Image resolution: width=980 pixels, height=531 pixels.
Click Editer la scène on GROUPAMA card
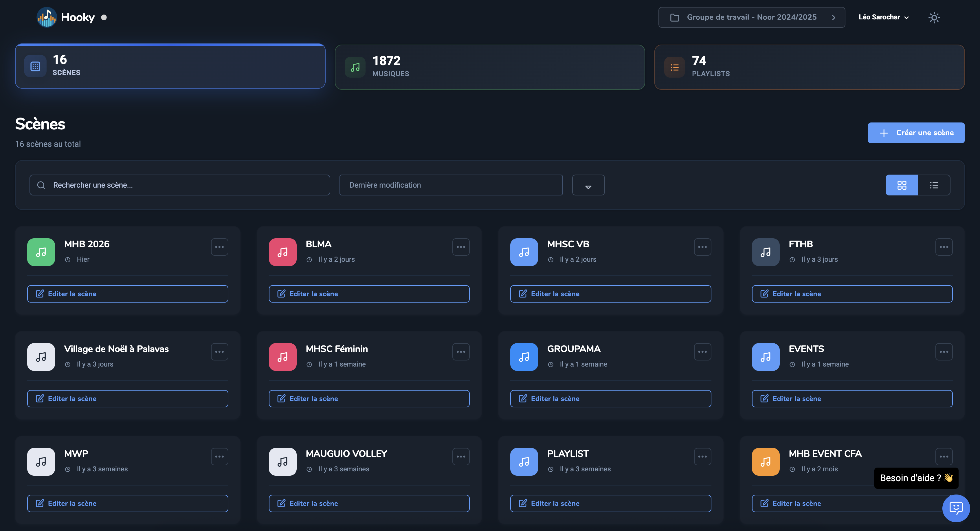coord(610,398)
